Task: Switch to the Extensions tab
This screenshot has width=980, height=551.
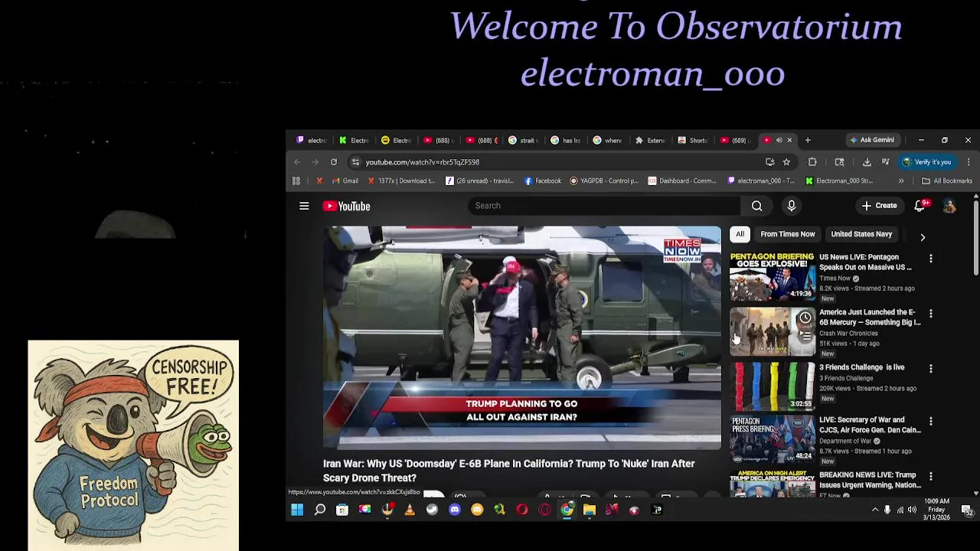Action: 650,140
